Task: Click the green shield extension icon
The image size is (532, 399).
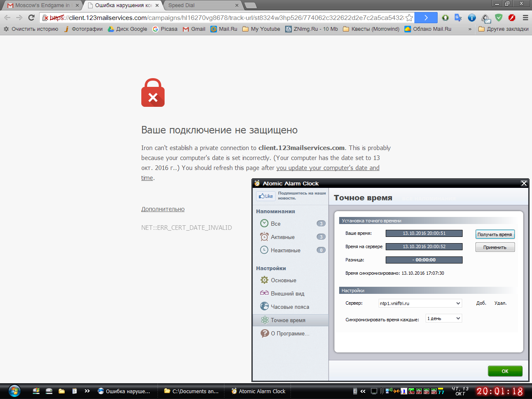Action: click(499, 17)
